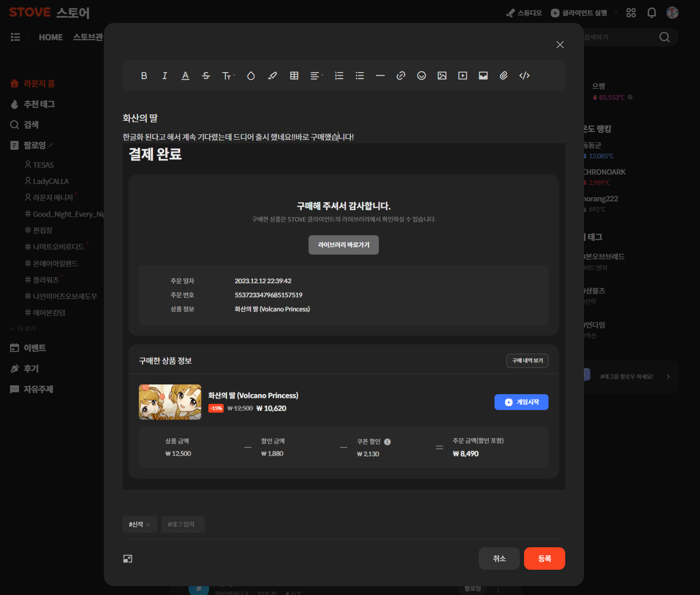Toggle editor fullscreen expand icon
The height and width of the screenshot is (595, 700).
point(128,558)
